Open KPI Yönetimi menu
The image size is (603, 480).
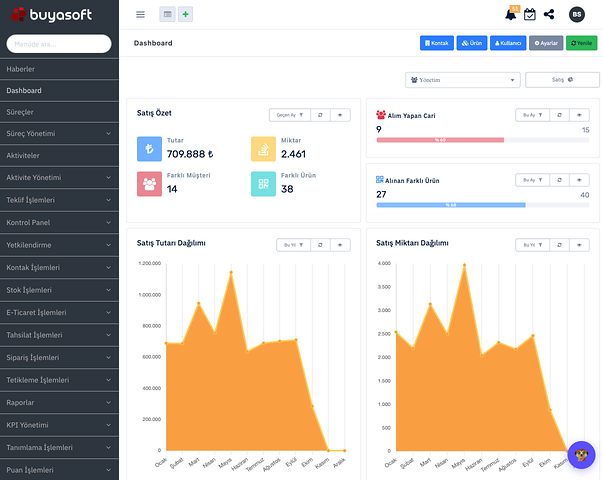tap(59, 425)
